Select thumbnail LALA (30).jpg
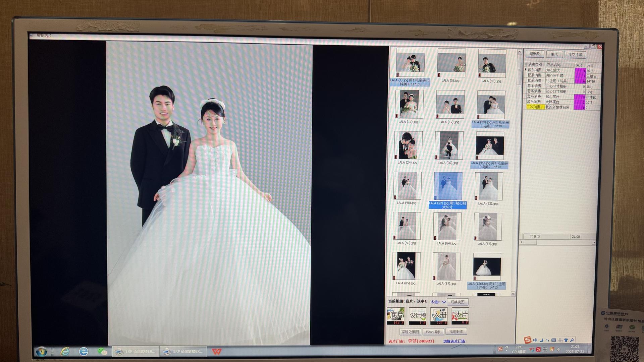Viewport: 644px width, 362px height. (x=449, y=145)
